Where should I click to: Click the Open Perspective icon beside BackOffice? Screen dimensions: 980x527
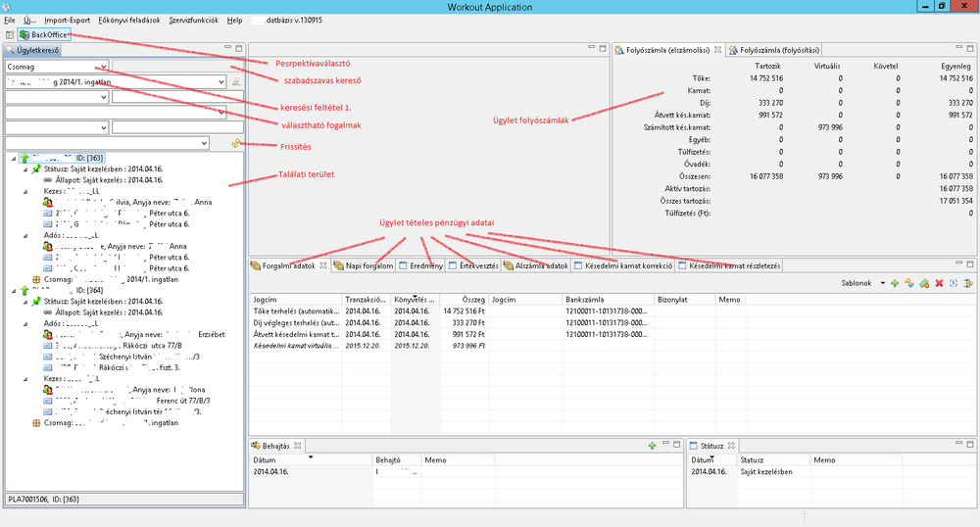pyautogui.click(x=10, y=35)
